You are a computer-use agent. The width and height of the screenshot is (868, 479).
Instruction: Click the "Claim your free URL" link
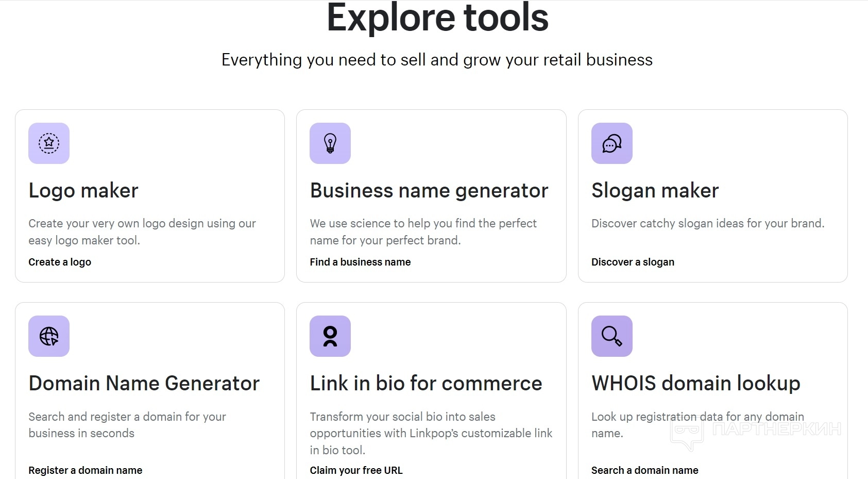pyautogui.click(x=356, y=470)
